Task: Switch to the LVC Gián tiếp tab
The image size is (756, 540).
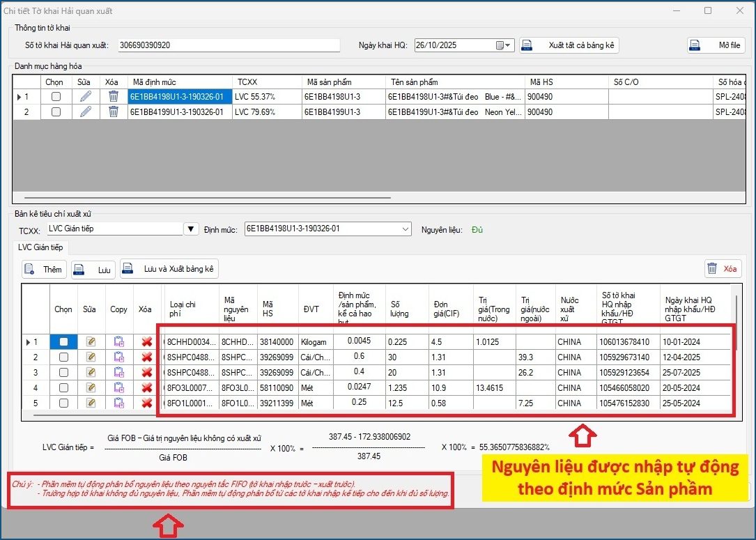Action: tap(40, 247)
